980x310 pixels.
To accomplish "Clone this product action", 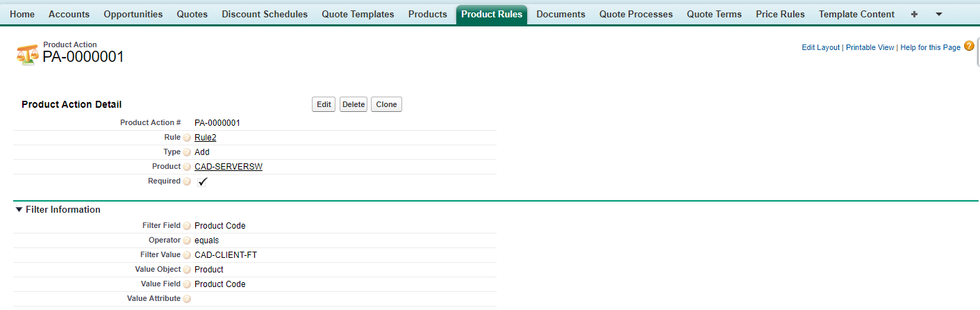I will (x=386, y=104).
